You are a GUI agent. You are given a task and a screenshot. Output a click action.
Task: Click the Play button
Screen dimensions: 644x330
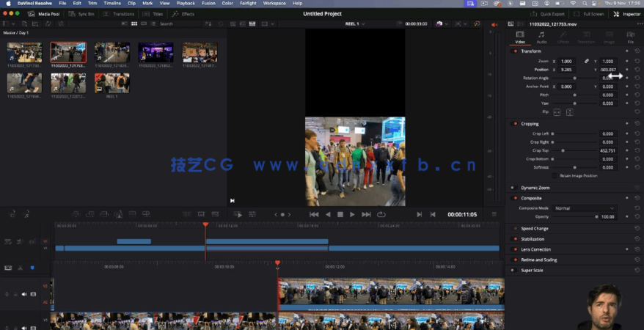[352, 214]
